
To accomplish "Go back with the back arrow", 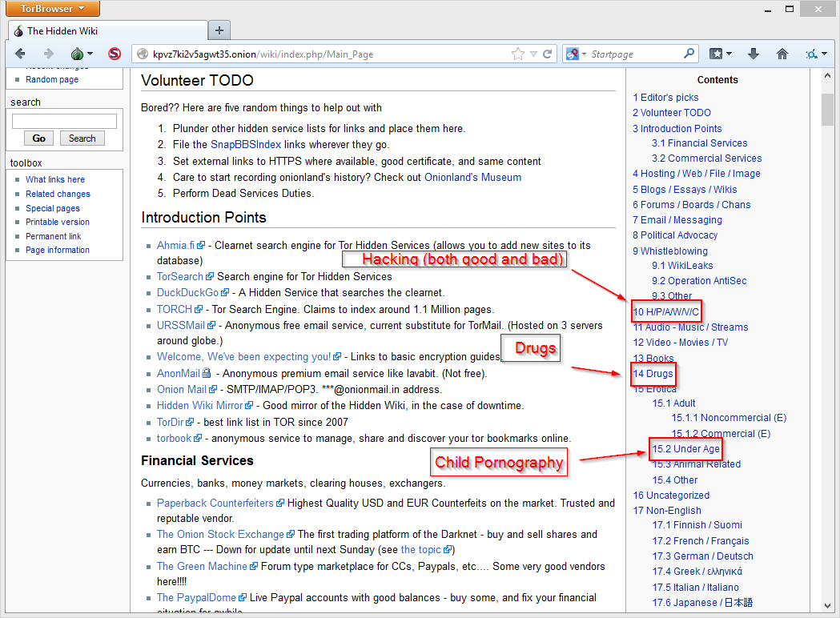I will coord(20,54).
